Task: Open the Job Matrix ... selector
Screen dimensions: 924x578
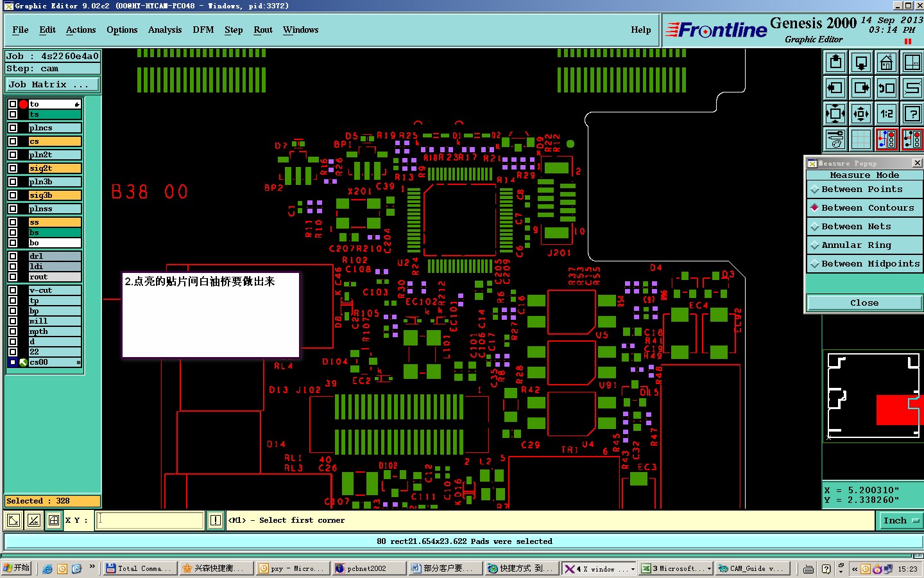Action: pos(53,85)
